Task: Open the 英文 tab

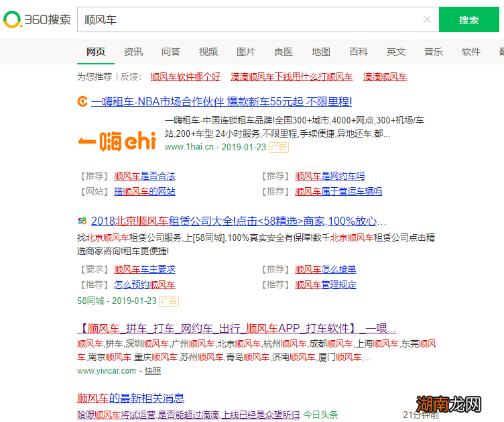Action: click(x=396, y=52)
